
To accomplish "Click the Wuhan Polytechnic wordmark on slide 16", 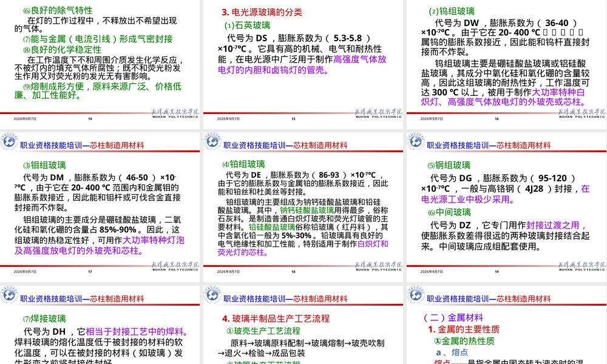I will coord(582,113).
